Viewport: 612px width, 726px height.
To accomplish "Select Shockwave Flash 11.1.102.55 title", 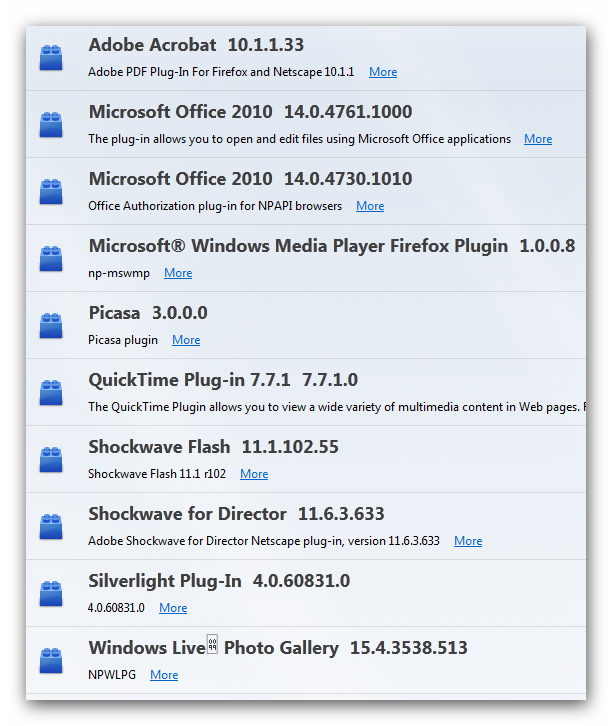I will click(213, 447).
